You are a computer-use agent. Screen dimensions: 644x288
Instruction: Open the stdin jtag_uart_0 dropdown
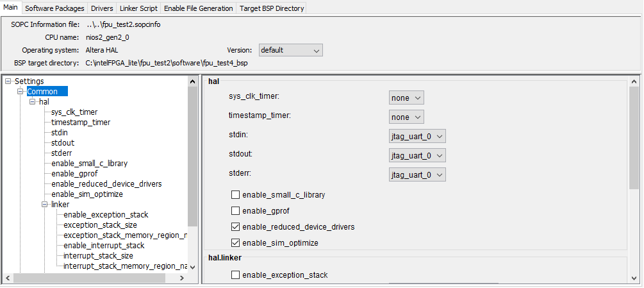417,137
